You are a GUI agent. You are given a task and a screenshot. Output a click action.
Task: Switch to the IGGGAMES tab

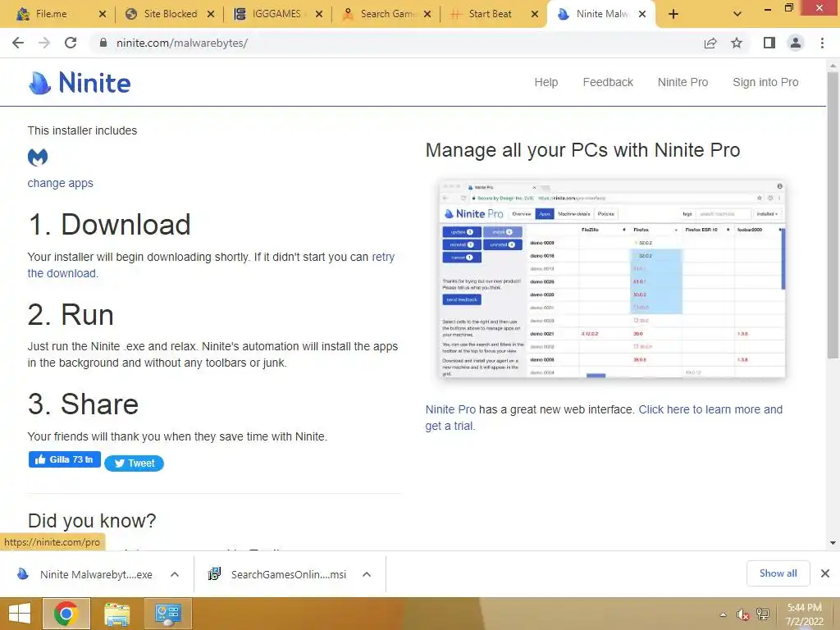coord(276,14)
